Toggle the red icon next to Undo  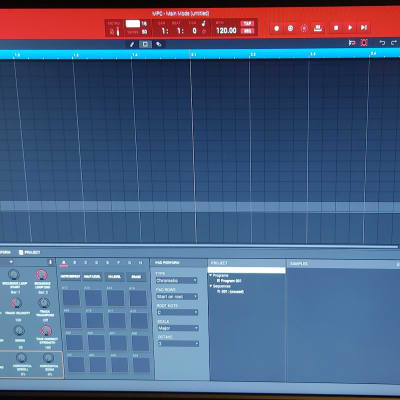pyautogui.click(x=364, y=43)
